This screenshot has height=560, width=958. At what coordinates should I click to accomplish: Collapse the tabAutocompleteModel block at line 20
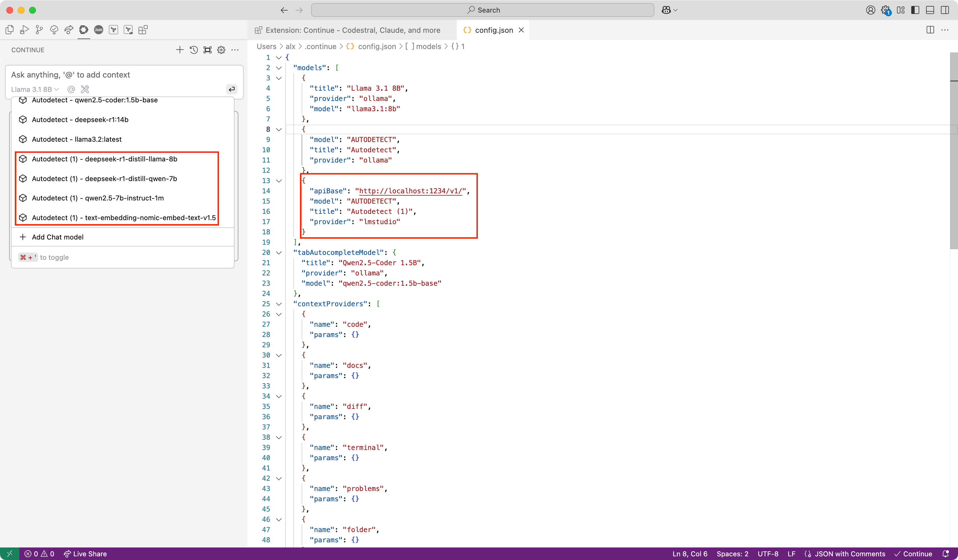[279, 253]
